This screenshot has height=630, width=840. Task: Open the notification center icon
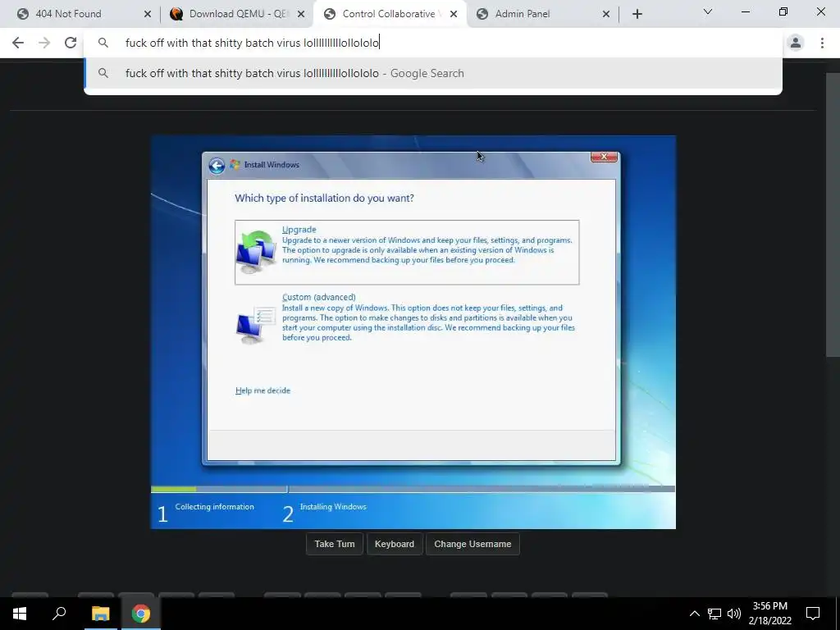pos(813,614)
